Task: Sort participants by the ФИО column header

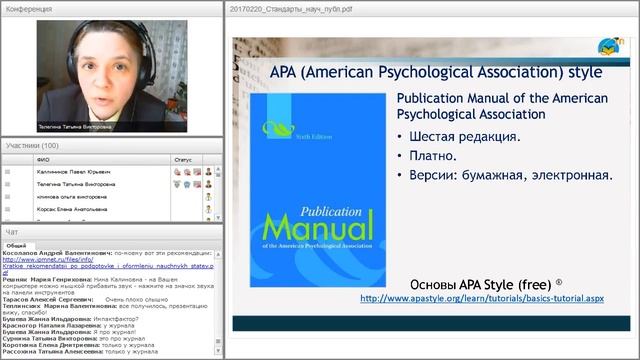Action: coord(102,160)
